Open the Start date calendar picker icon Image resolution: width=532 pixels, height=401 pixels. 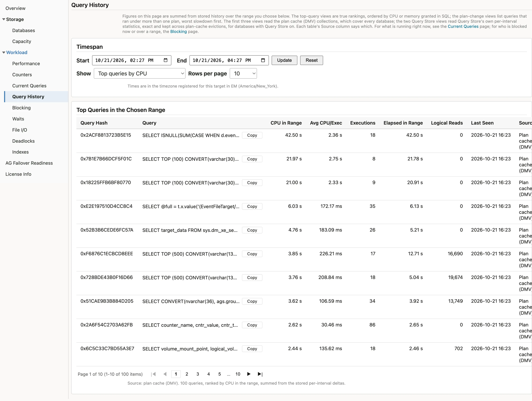pos(165,60)
